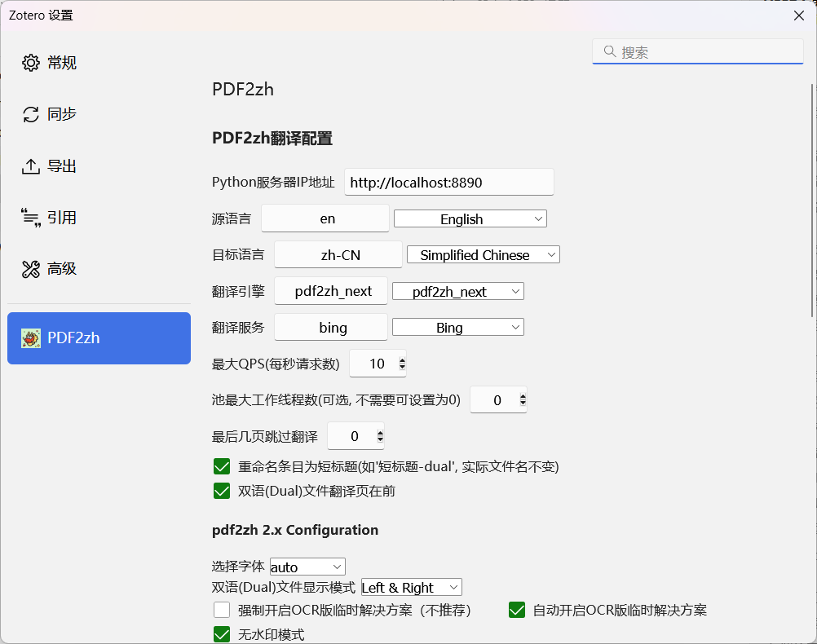The image size is (817, 644).
Task: Click the 最后几页跳过翻译 spinner arrows
Action: (380, 435)
